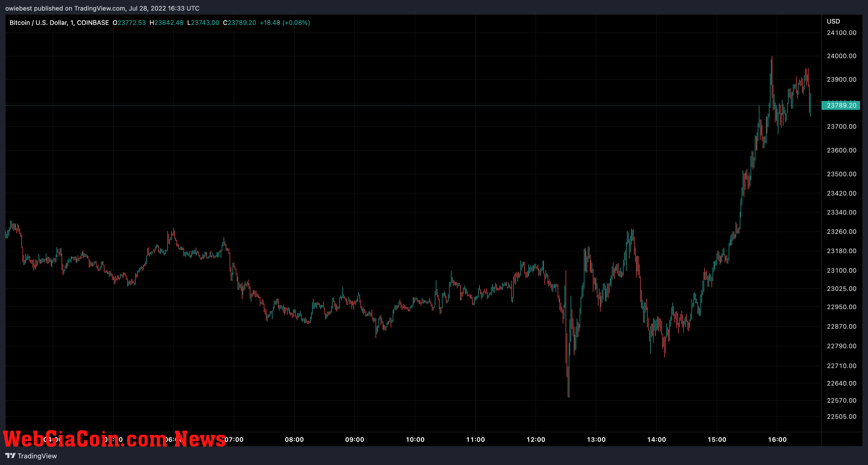
Task: Click the high value H23842.48
Action: pos(167,22)
